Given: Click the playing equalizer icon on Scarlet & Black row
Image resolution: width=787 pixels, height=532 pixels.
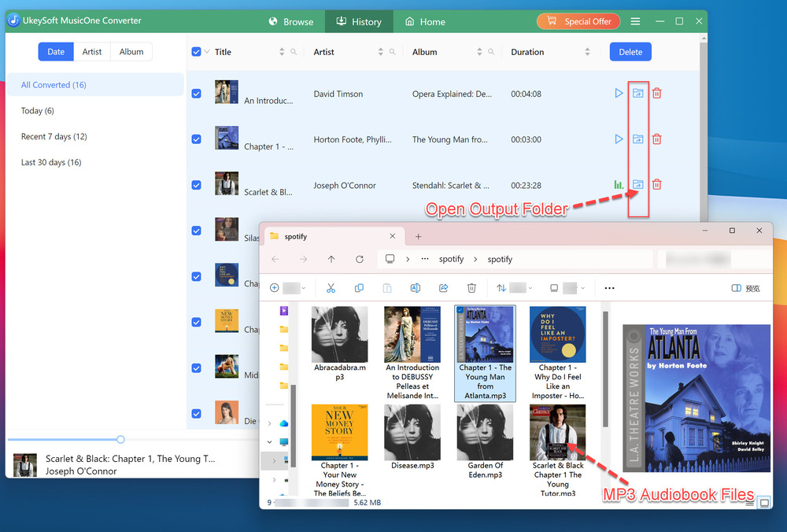Looking at the screenshot, I should click(619, 185).
